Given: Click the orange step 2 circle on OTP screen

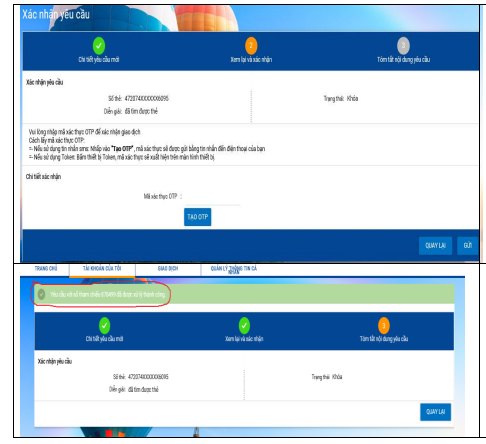Looking at the screenshot, I should pos(251,46).
